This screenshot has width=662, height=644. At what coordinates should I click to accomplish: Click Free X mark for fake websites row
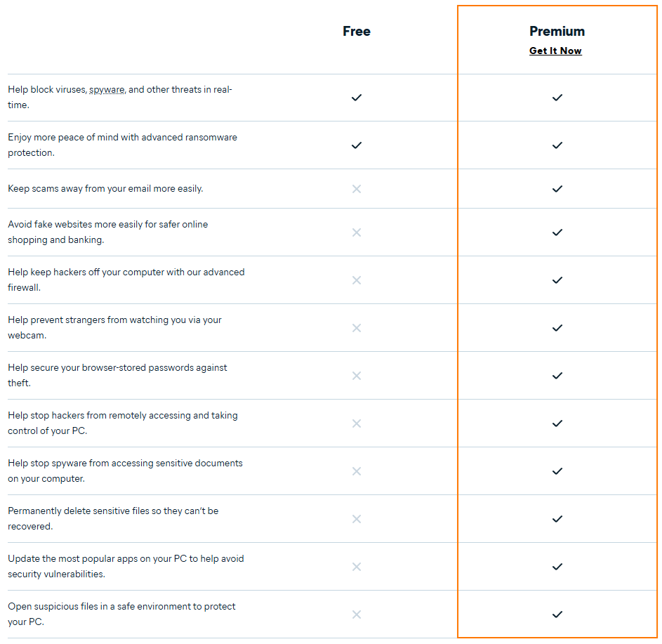tap(357, 232)
